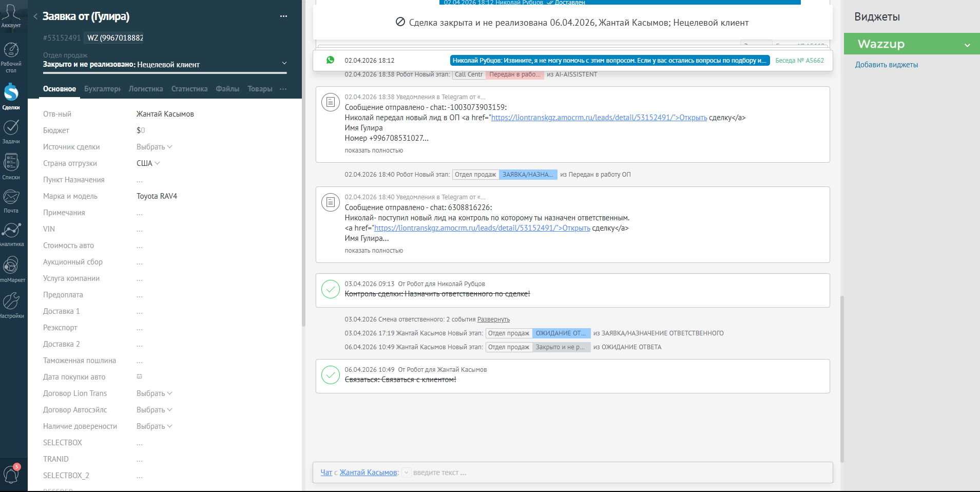Click the Жантай Касымов link in the chat input
The width and height of the screenshot is (980, 492).
368,472
